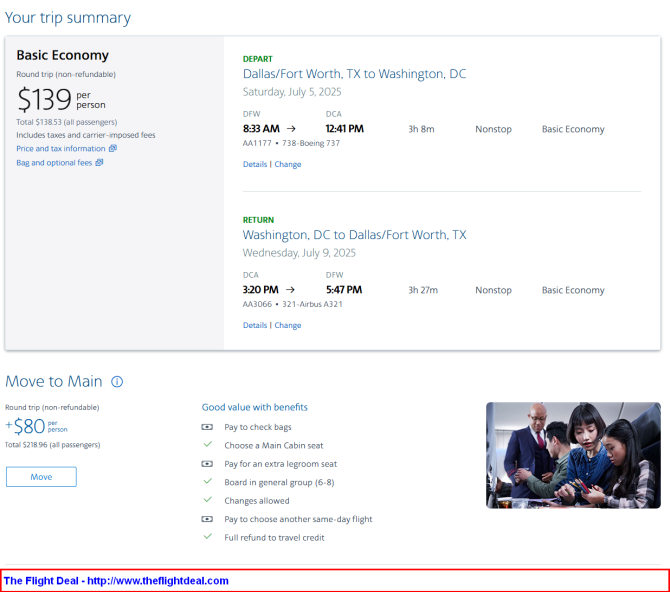Click the $139 per person price
Image resolution: width=670 pixels, height=592 pixels.
(61, 99)
